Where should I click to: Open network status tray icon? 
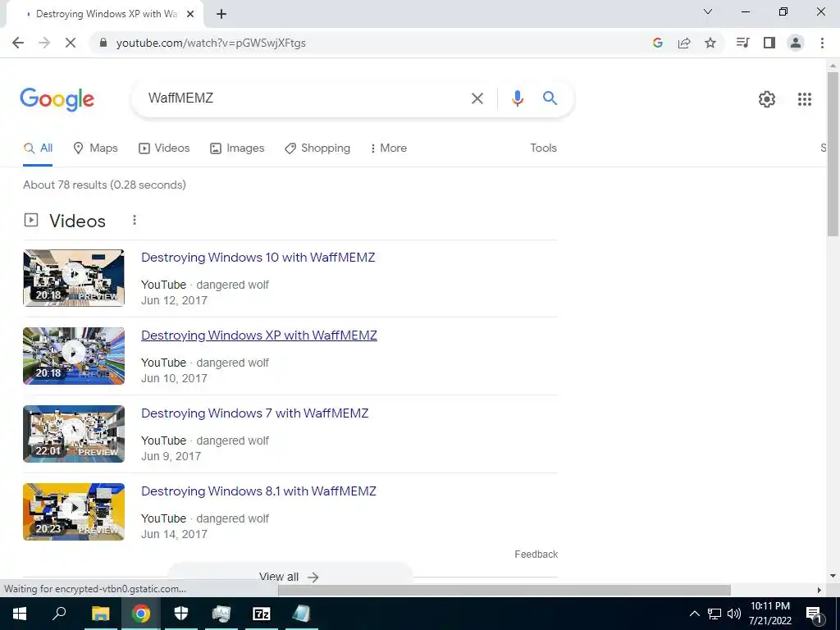[x=714, y=614]
